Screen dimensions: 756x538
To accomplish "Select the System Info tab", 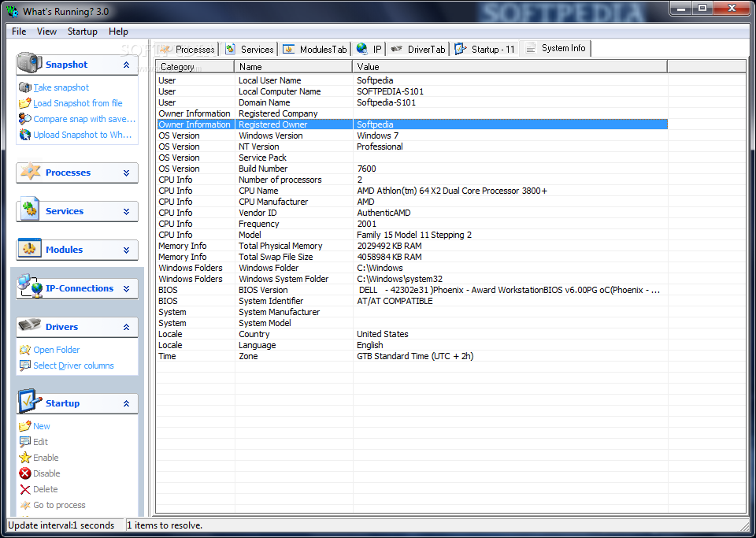I will tap(555, 48).
